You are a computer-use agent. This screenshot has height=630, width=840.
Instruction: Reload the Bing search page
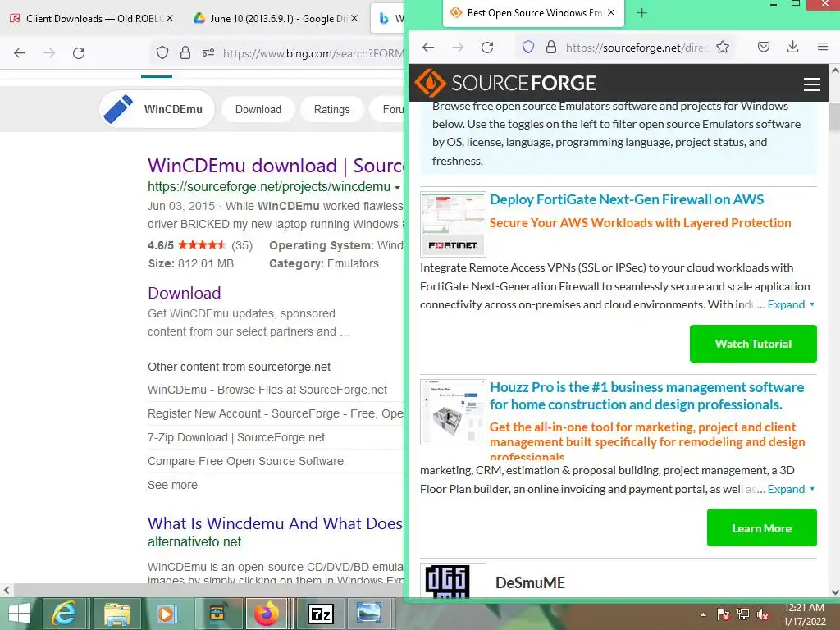click(x=79, y=53)
